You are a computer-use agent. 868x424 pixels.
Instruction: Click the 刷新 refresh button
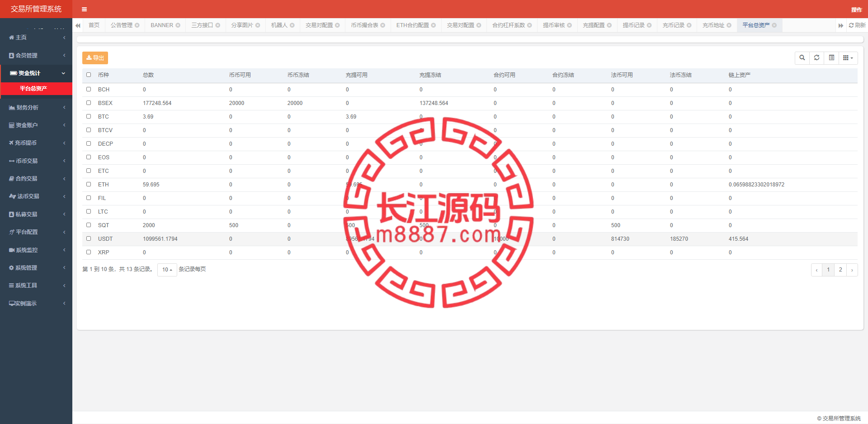857,25
